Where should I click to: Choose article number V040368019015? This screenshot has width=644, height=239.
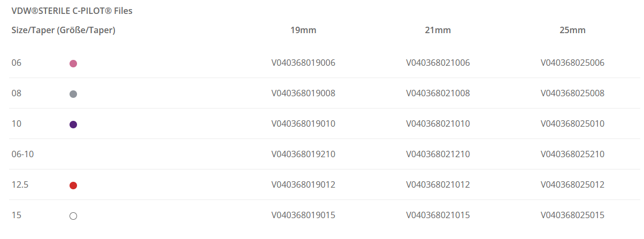click(303, 215)
